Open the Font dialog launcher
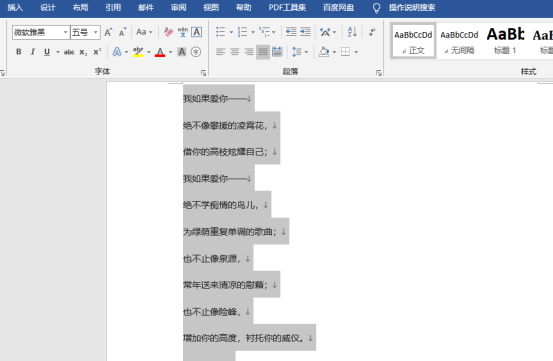 click(x=203, y=73)
